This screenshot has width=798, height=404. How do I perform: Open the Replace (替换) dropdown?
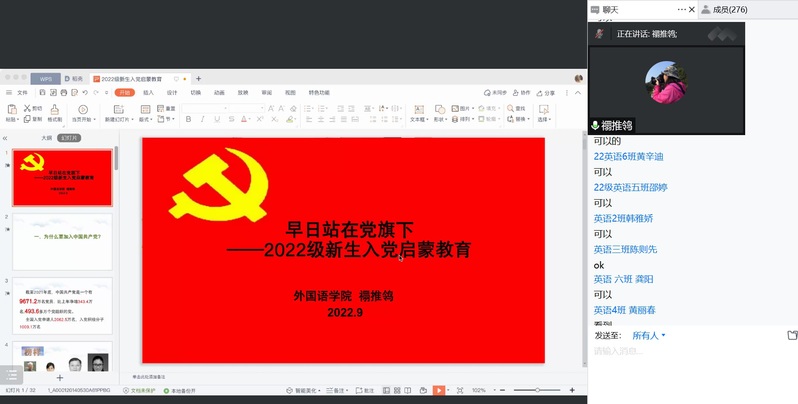point(518,119)
